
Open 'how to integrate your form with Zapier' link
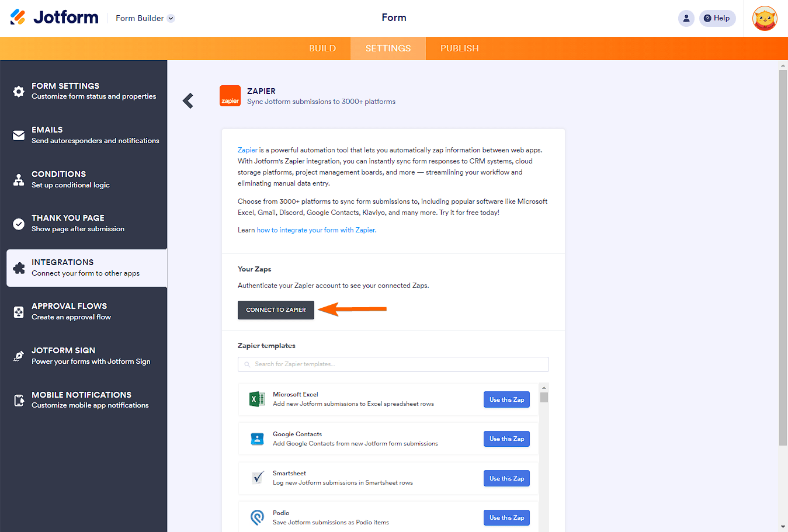point(317,230)
